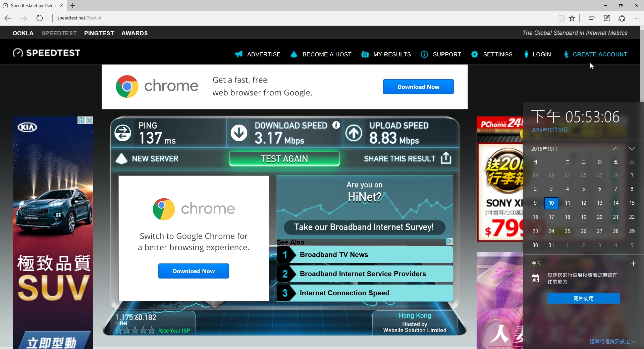
Task: Open ADVERTISE navigation link
Action: (x=264, y=54)
